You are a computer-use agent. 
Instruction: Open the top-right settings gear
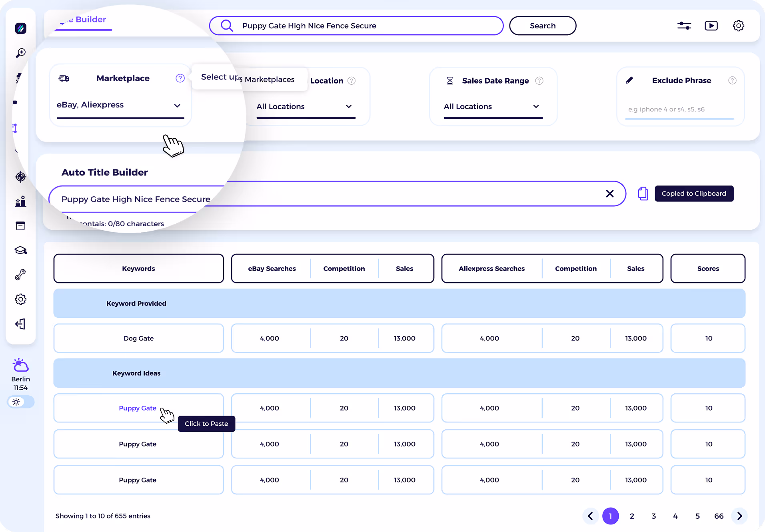coord(739,26)
